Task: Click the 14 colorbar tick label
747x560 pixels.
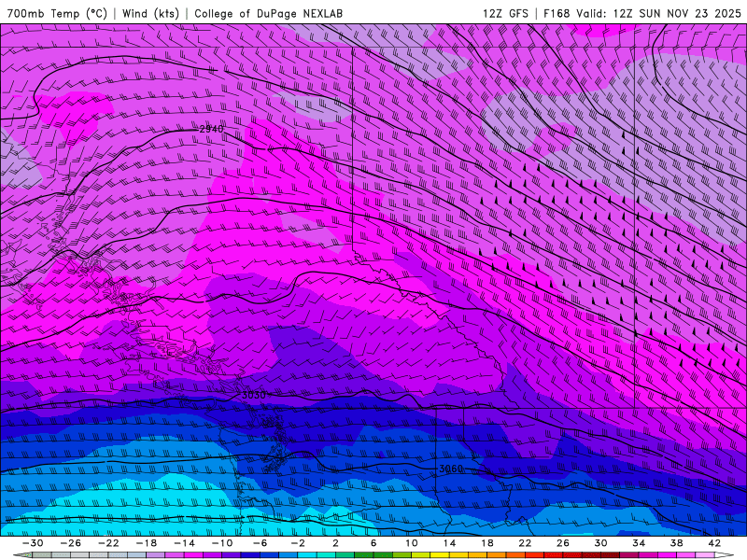Action: coord(449,543)
